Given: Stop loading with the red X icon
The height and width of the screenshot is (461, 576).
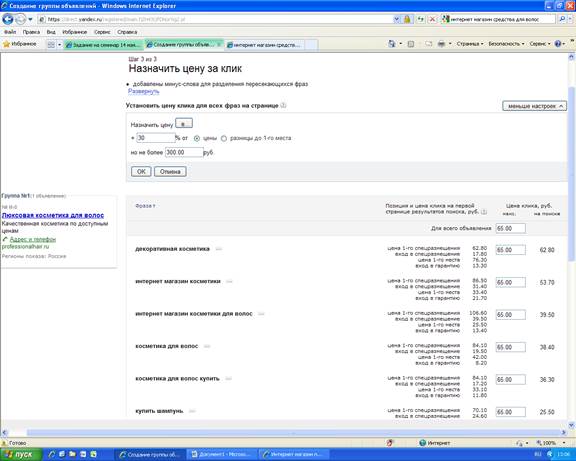Looking at the screenshot, I should (433, 19).
